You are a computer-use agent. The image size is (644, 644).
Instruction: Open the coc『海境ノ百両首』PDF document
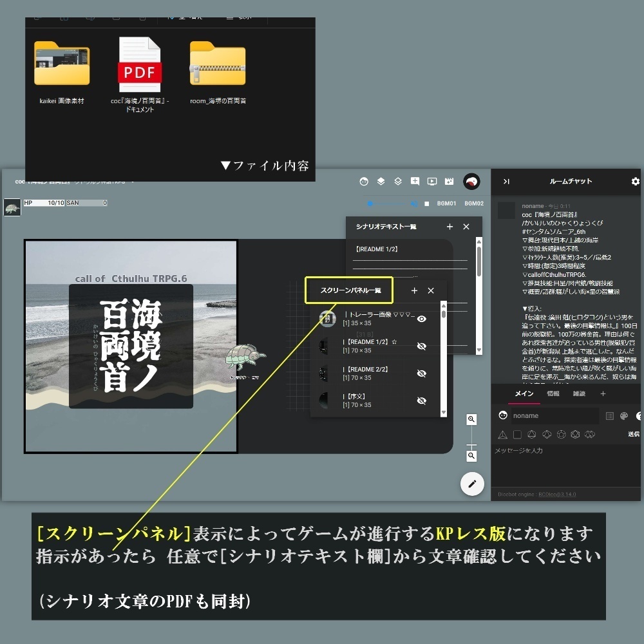point(140,75)
